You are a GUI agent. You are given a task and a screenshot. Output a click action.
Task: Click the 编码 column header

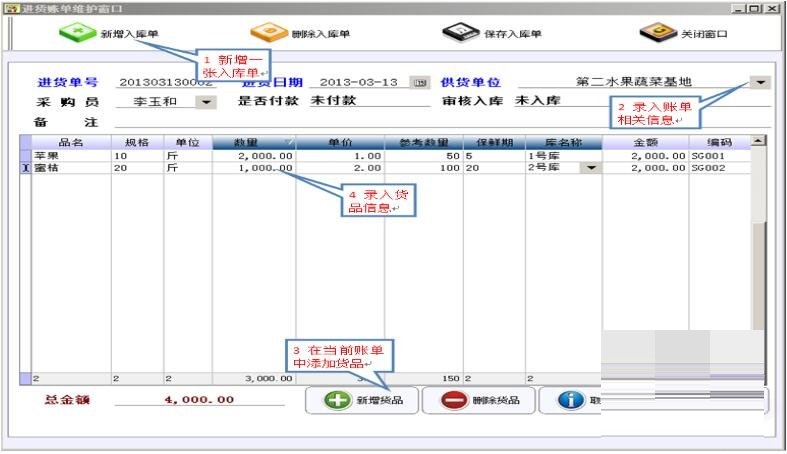[719, 142]
